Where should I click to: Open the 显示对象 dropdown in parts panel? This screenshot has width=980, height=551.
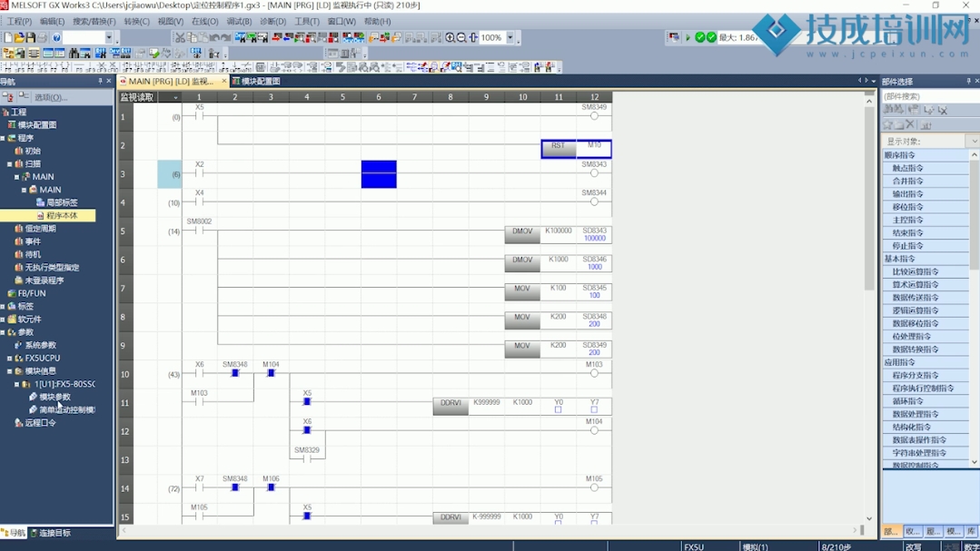974,142
